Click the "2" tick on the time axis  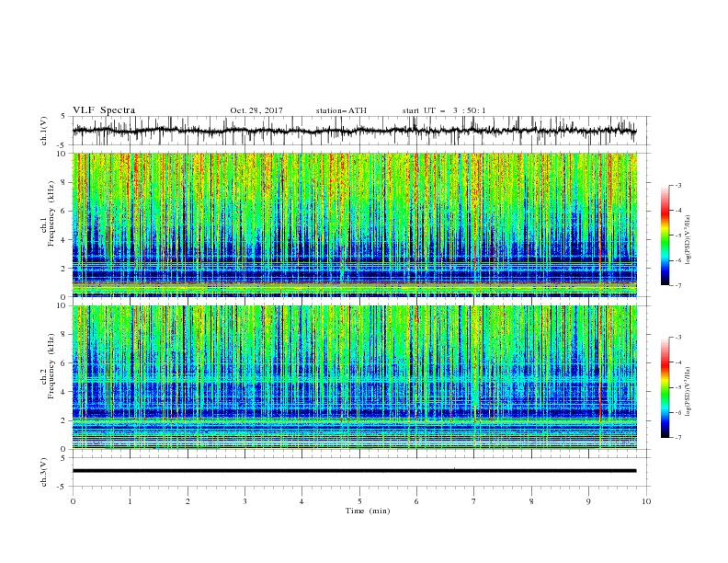pyautogui.click(x=188, y=501)
